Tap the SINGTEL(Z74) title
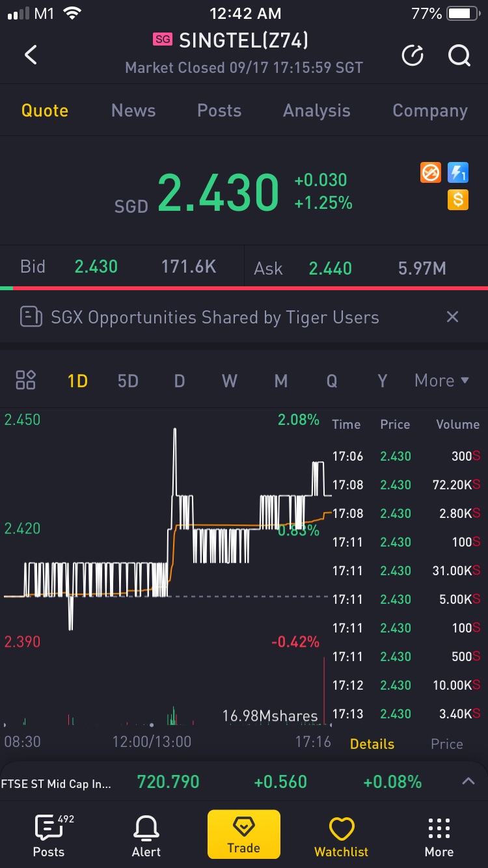The height and width of the screenshot is (868, 488). click(243, 40)
